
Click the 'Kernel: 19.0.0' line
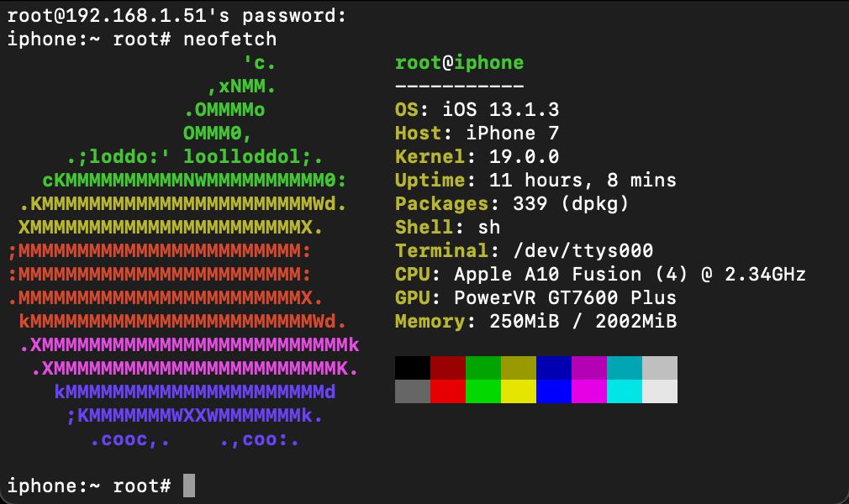[x=477, y=157]
